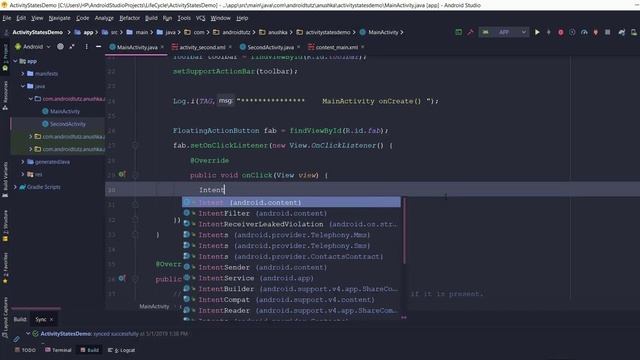
Task: Open the File menu
Action: coord(7,18)
